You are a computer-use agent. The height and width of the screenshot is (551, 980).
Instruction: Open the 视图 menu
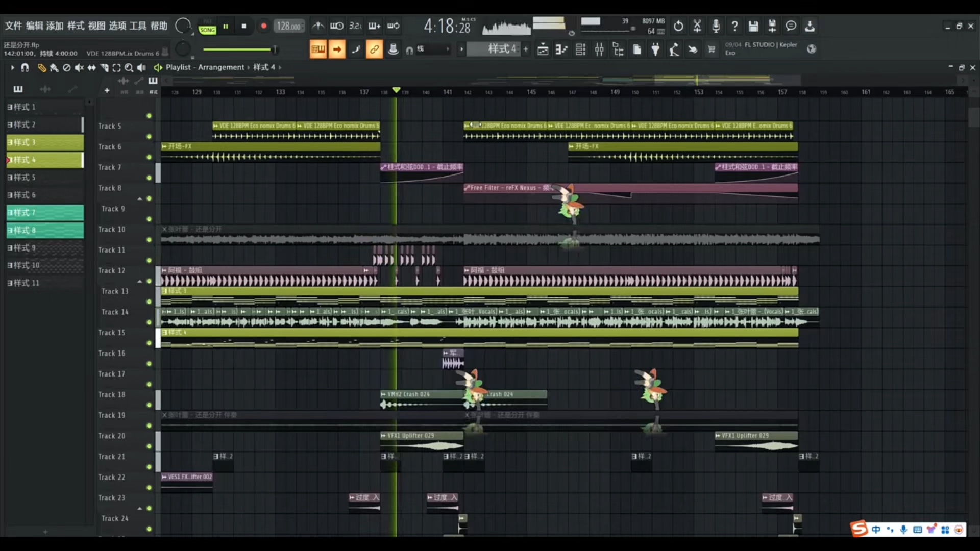point(96,26)
